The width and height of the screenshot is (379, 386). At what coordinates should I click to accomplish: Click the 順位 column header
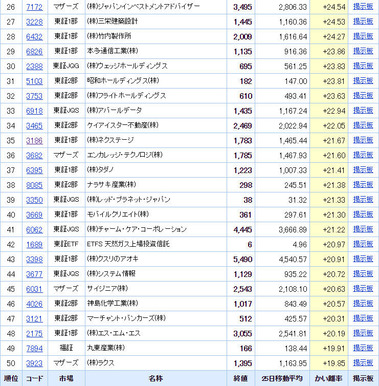pos(11,378)
